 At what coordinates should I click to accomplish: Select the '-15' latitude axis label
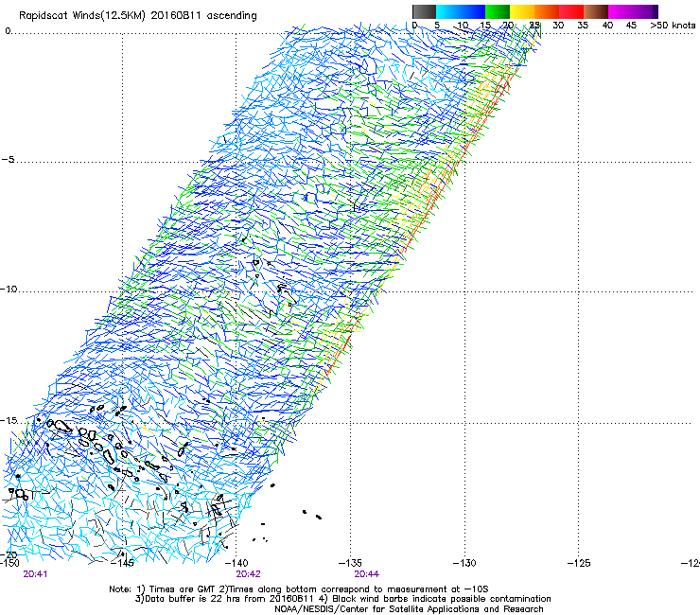[x=9, y=420]
